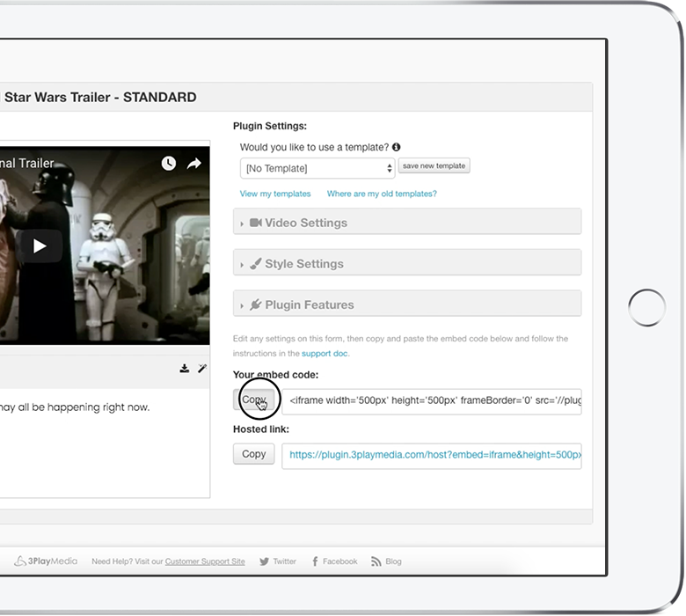Click save new template button
The image size is (686, 616).
pyautogui.click(x=434, y=166)
